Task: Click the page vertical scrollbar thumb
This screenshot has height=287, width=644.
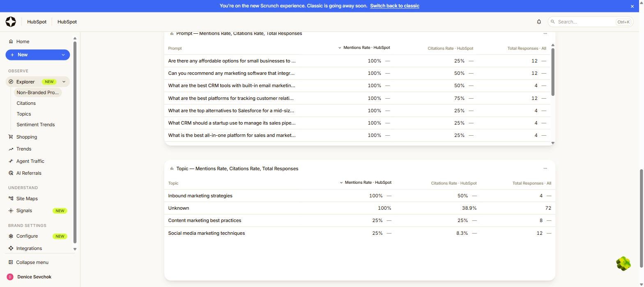Action: [642, 219]
